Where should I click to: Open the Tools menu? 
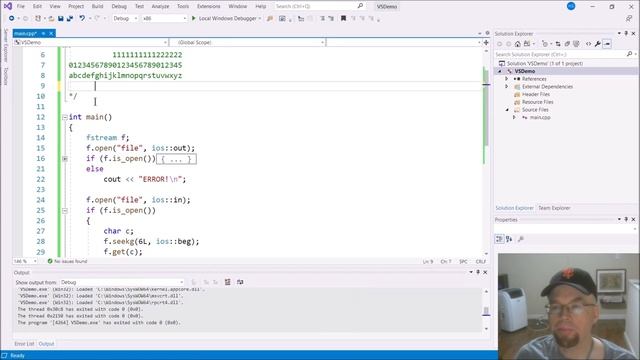pyautogui.click(x=183, y=6)
